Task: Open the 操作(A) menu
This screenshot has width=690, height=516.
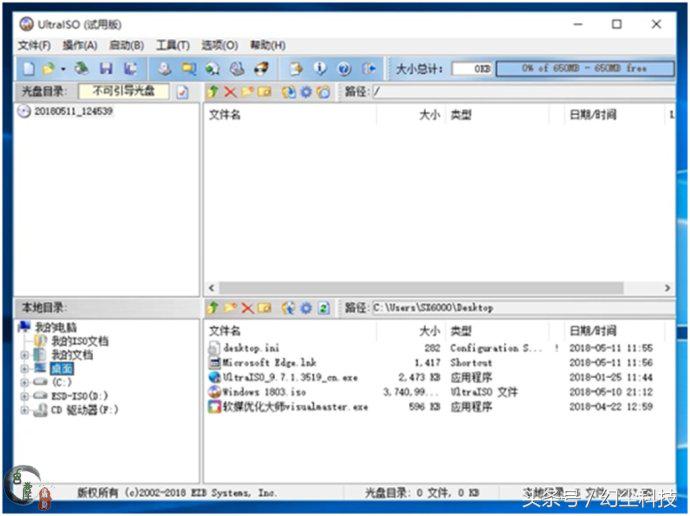Action: 80,45
